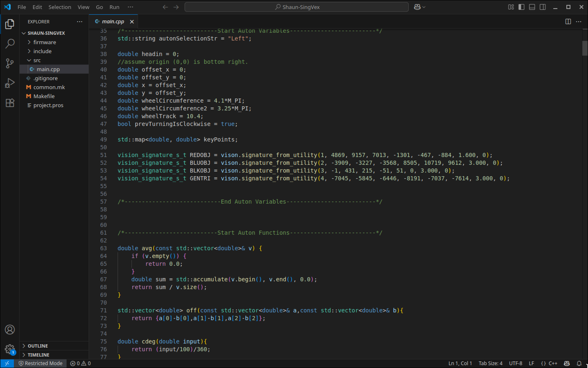Open the common.mk file
Image resolution: width=588 pixels, height=368 pixels.
[x=54, y=87]
